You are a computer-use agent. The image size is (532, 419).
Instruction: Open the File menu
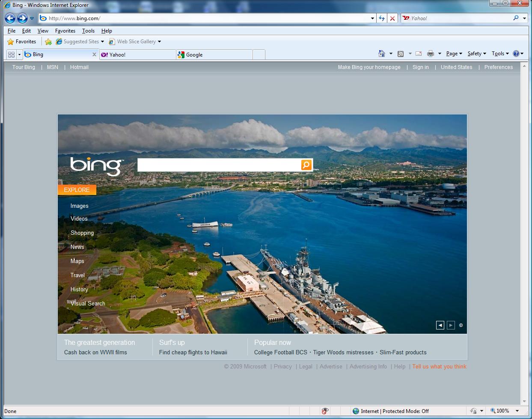click(12, 31)
